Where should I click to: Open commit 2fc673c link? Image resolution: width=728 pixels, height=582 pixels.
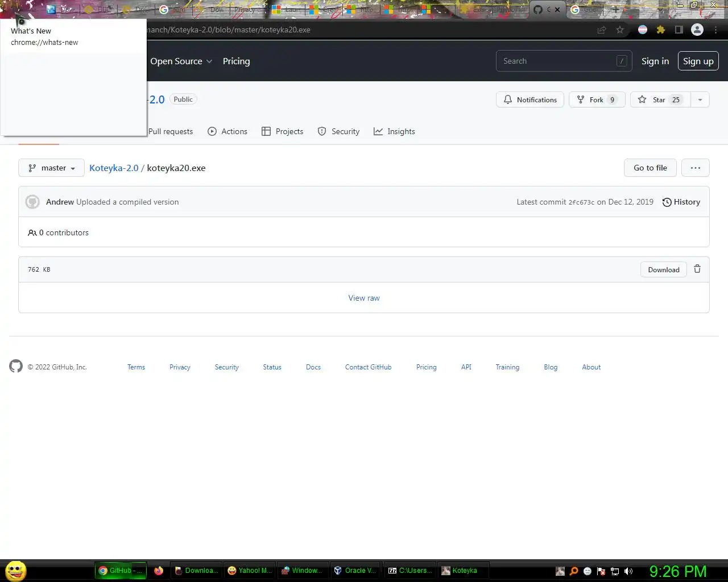pos(581,202)
